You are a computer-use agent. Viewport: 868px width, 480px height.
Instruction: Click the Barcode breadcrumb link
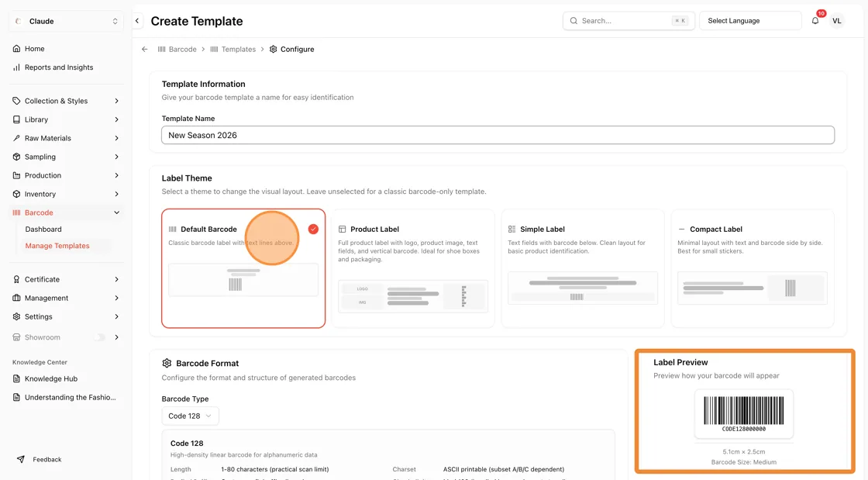click(x=177, y=50)
